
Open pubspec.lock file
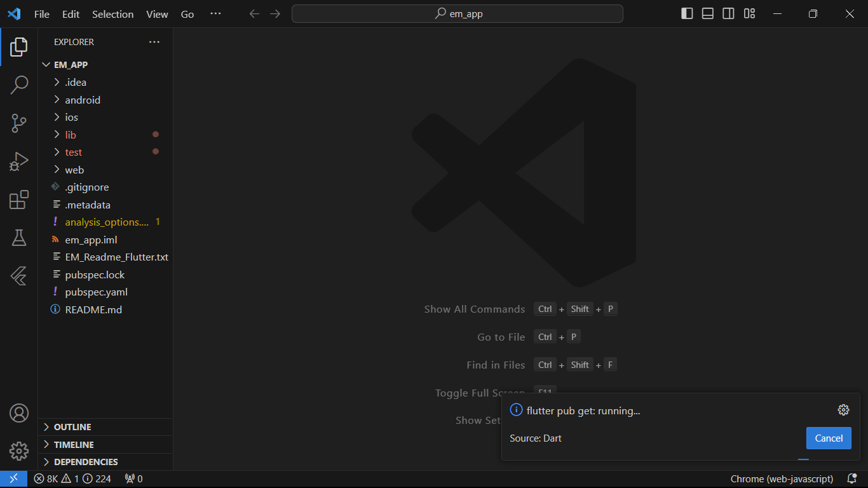pos(105,274)
